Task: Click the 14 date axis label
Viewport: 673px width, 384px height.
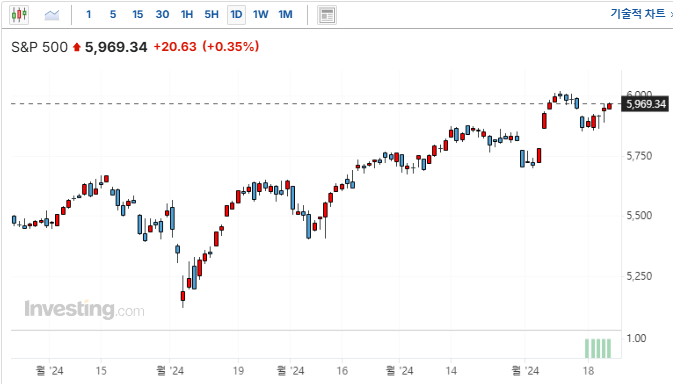Action: 451,371
